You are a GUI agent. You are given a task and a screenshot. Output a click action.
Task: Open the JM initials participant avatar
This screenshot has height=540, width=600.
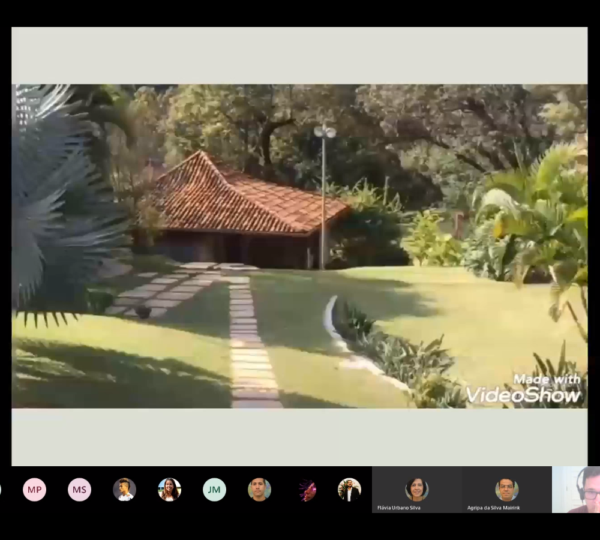(x=214, y=489)
